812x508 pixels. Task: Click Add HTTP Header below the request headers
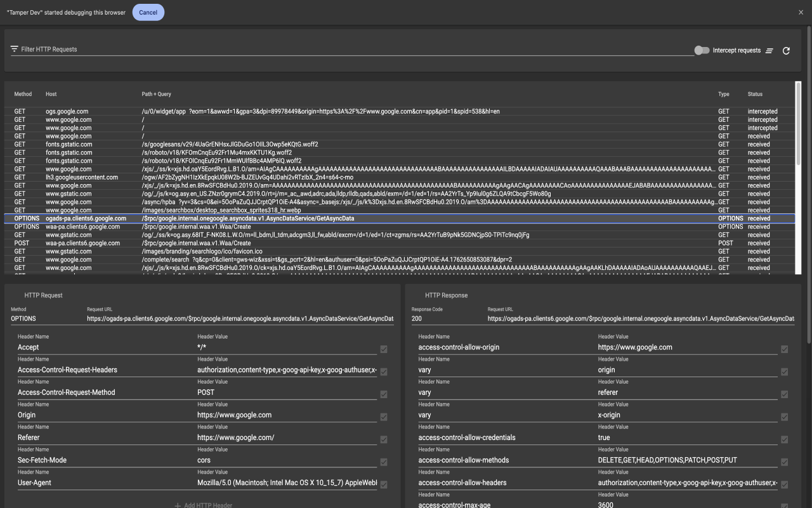pyautogui.click(x=203, y=505)
